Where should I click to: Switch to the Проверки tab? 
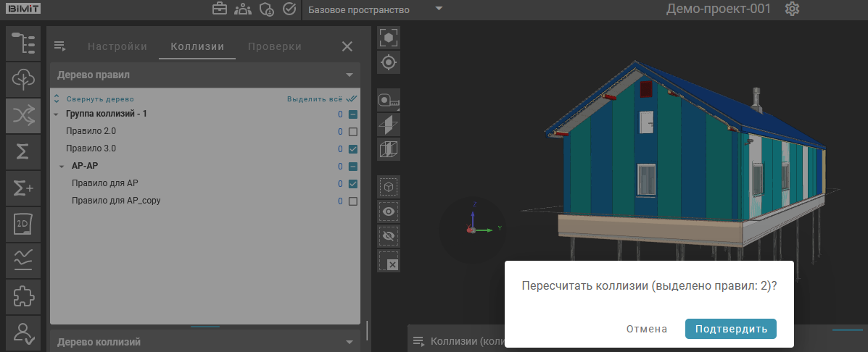pos(274,46)
